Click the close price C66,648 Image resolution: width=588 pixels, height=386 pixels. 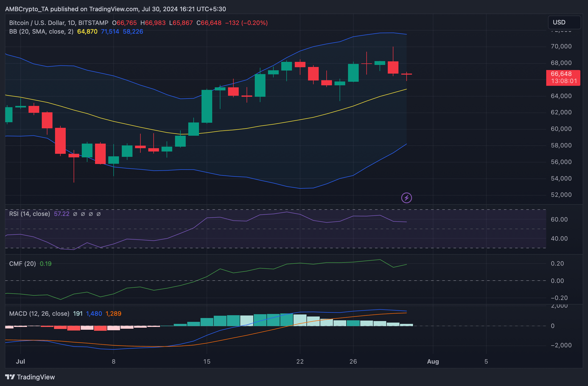pos(209,23)
